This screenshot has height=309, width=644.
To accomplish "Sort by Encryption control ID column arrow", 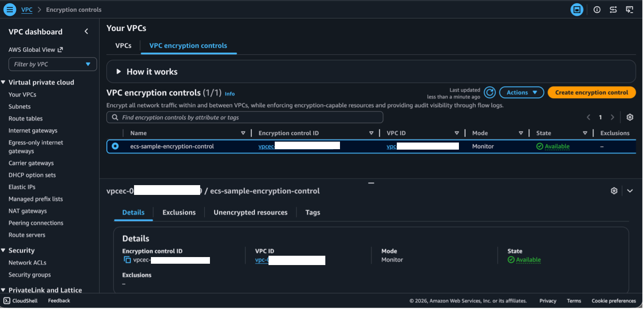I will pos(371,133).
